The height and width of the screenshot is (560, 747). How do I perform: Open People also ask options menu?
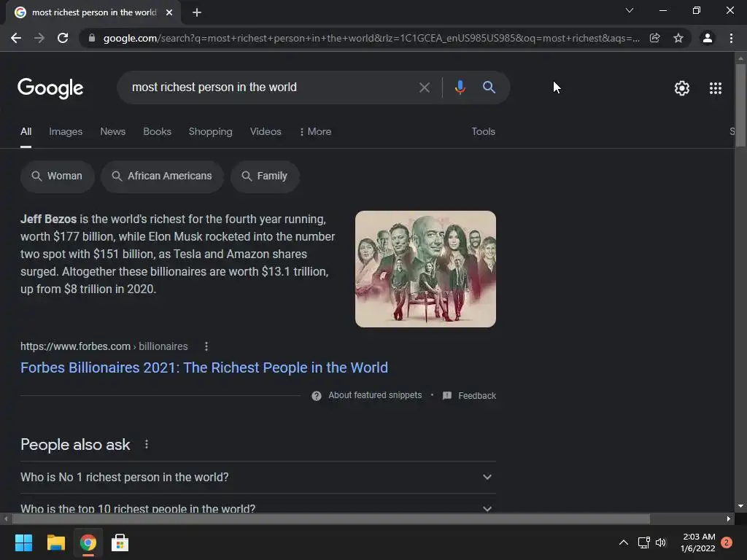click(146, 444)
